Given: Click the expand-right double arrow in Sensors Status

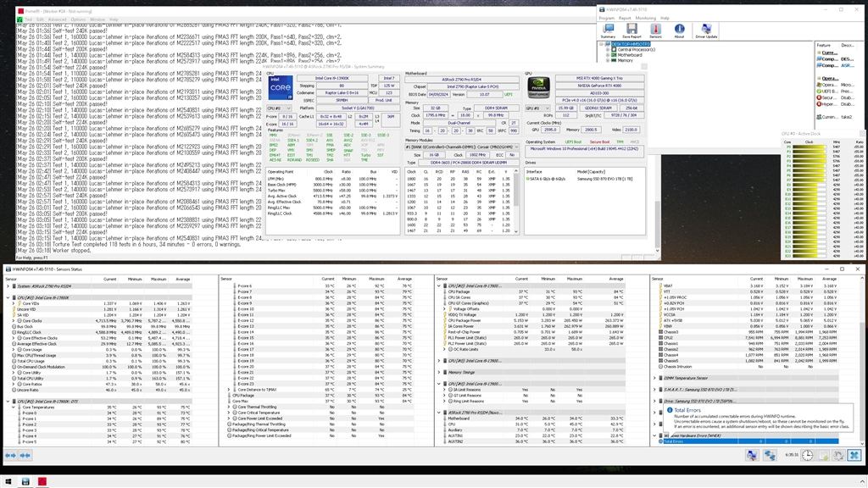Looking at the screenshot, I should click(x=25, y=455).
